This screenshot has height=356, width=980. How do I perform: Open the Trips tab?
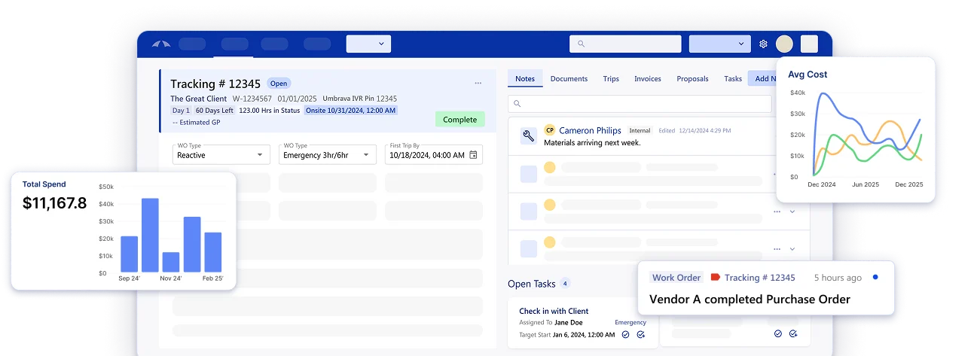coord(611,78)
